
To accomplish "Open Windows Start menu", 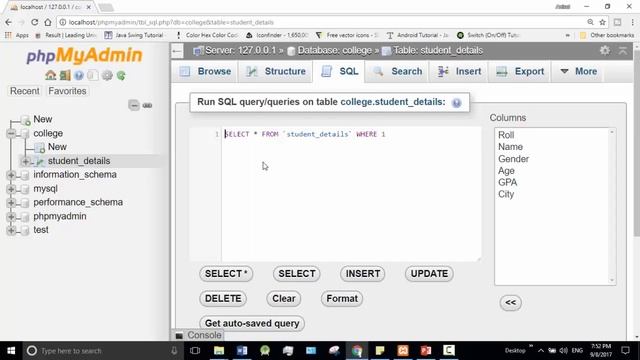I will [11, 351].
